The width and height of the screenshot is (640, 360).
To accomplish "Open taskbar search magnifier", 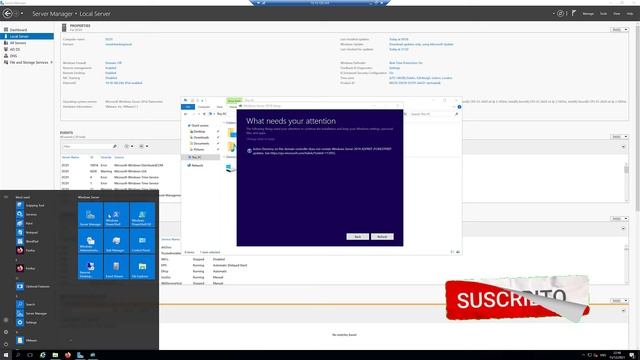I will 18,355.
